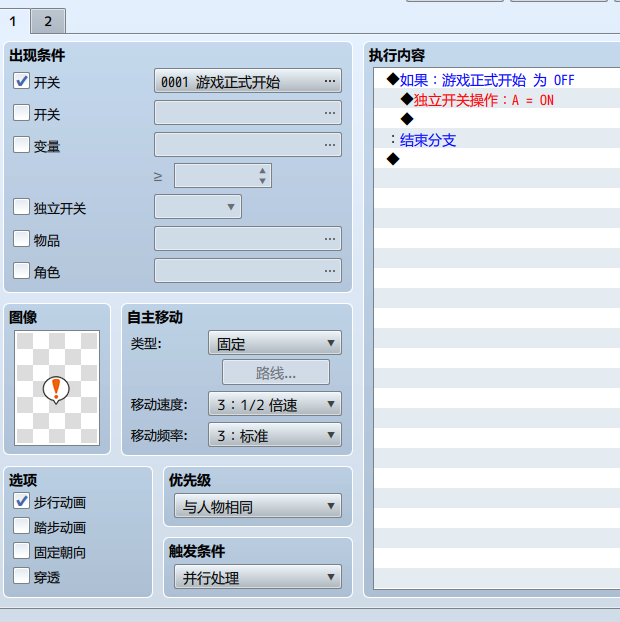This screenshot has height=622, width=620.
Task: Open the 独立开关 letter dropdown
Action: (198, 207)
